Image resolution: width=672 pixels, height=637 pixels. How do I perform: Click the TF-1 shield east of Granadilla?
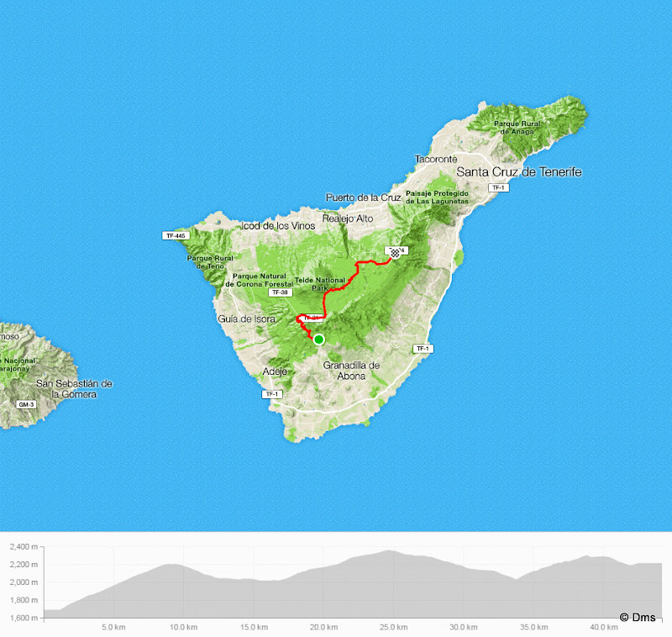pyautogui.click(x=423, y=349)
